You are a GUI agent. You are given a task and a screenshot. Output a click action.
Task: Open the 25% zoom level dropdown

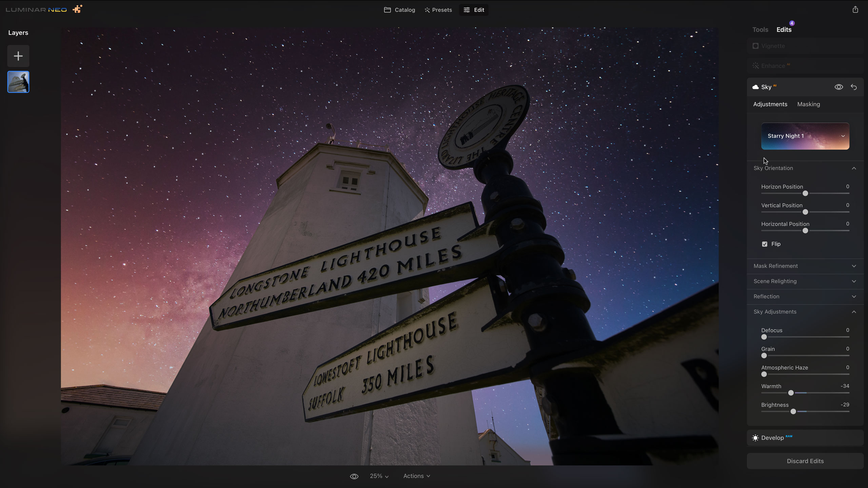(379, 476)
